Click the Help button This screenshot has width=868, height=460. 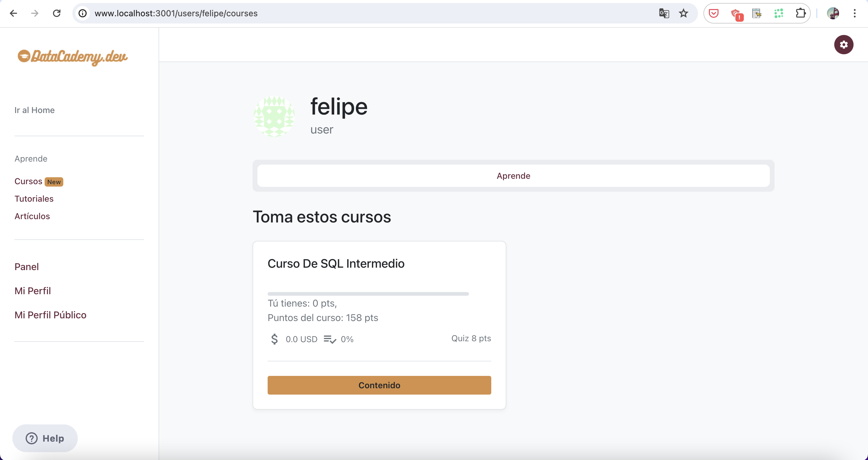point(45,438)
